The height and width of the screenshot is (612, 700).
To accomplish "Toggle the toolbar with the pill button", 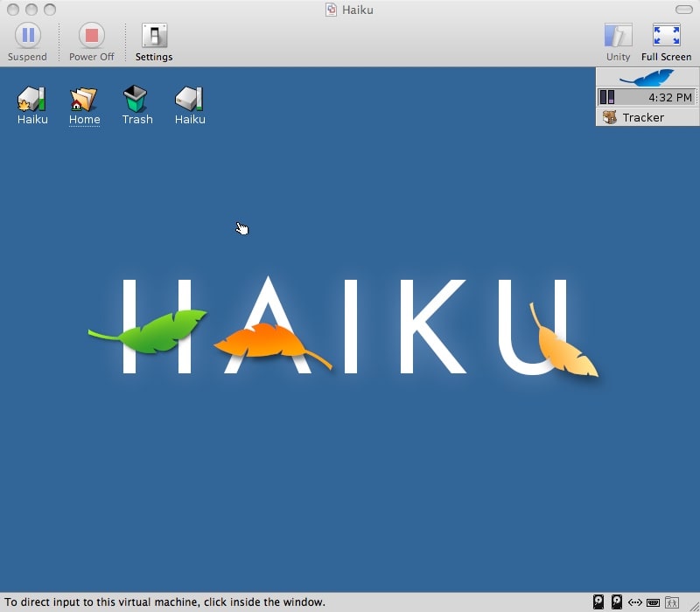I will 684,10.
